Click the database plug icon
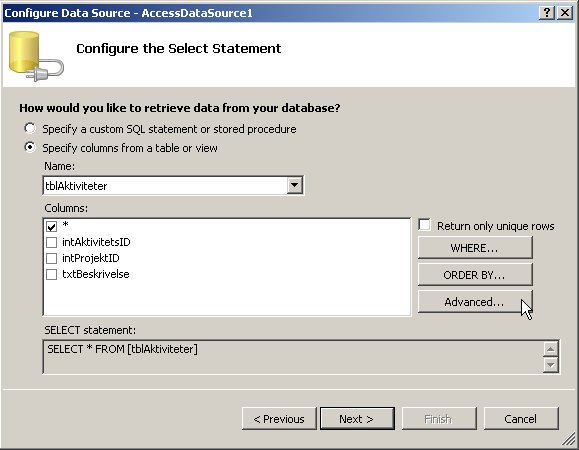Screen dimensions: 579x450 pyautogui.click(x=36, y=56)
